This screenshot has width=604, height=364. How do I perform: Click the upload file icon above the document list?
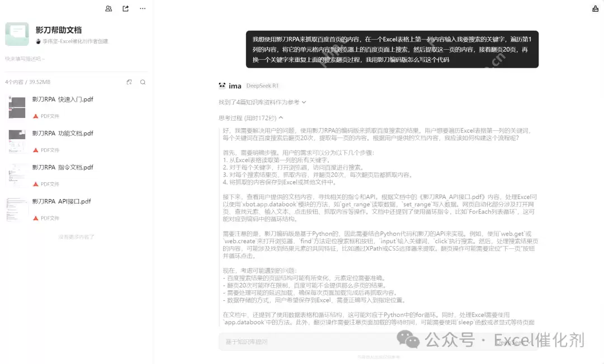(x=129, y=82)
